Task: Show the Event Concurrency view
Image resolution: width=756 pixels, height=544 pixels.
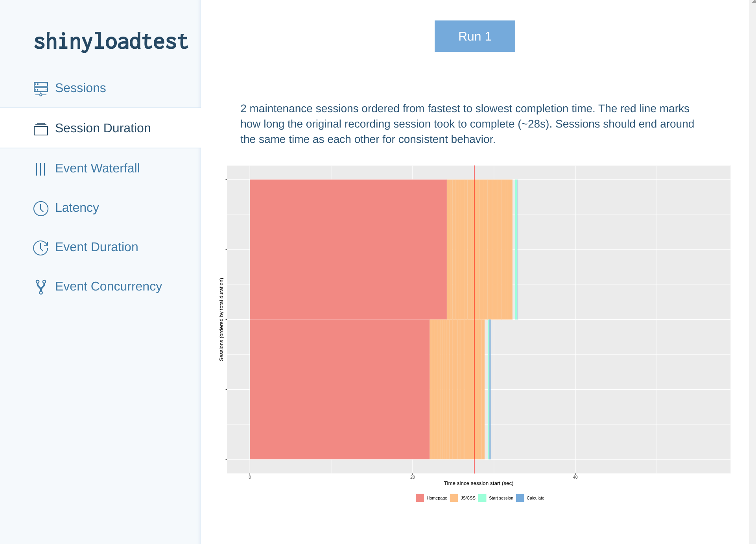Action: 108,287
